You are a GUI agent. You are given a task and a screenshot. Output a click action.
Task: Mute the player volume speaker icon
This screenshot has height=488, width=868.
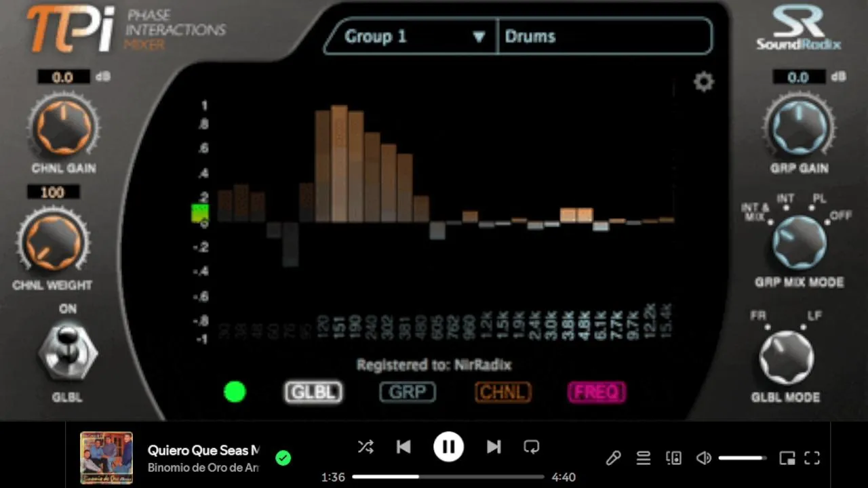(704, 458)
